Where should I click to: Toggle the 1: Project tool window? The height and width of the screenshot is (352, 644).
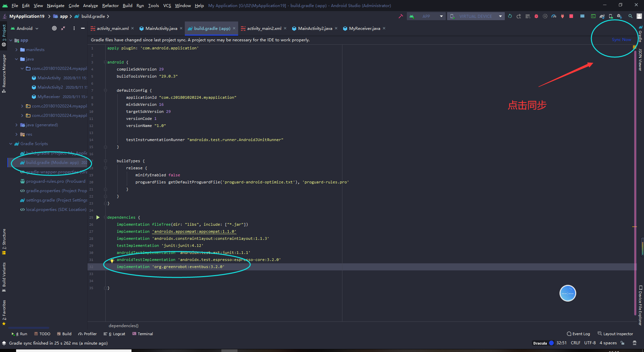[x=4, y=35]
